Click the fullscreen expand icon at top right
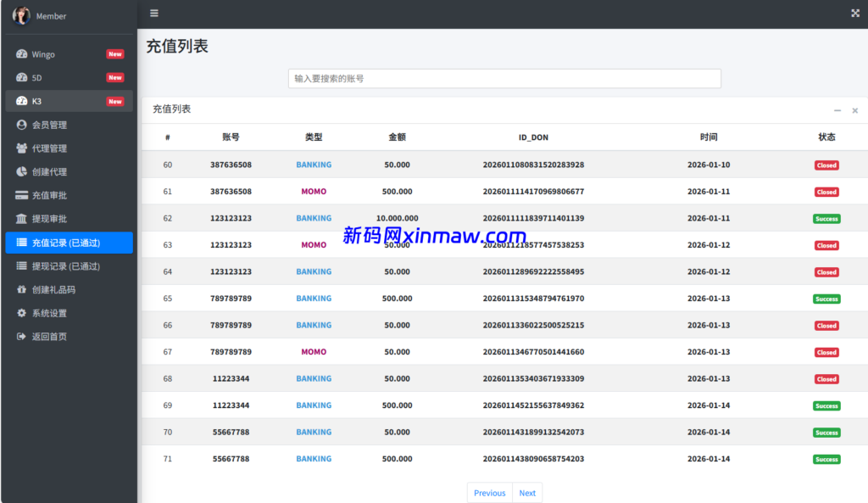The image size is (868, 503). pyautogui.click(x=855, y=13)
